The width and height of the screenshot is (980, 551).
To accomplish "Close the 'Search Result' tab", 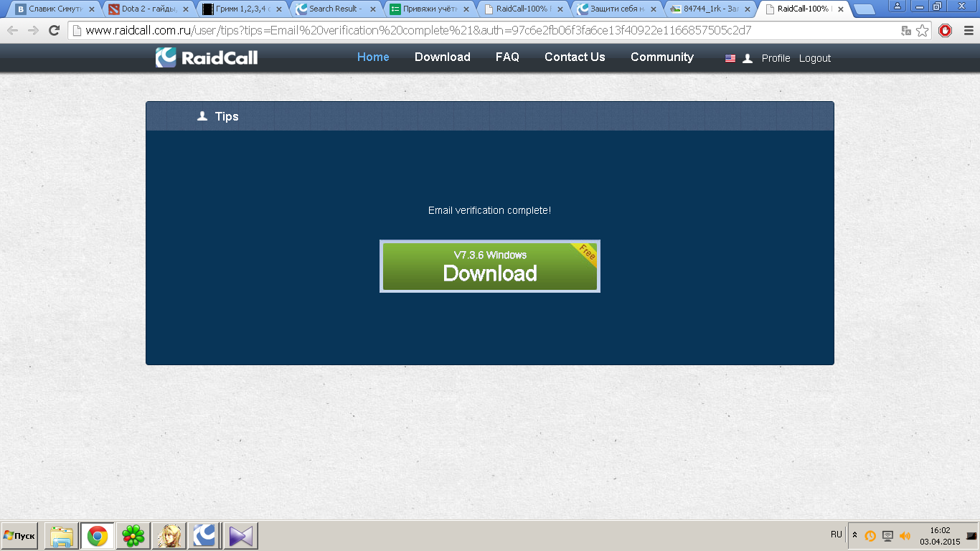I will point(372,9).
